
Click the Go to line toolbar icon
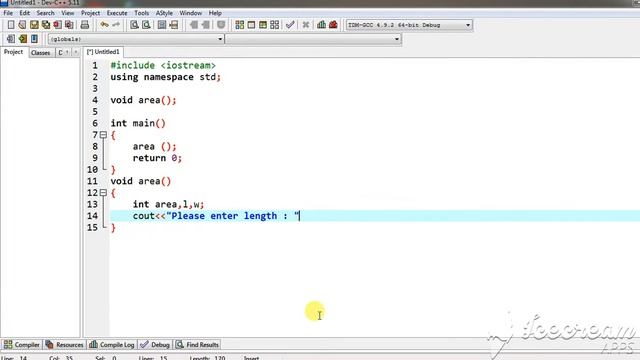[x=174, y=25]
